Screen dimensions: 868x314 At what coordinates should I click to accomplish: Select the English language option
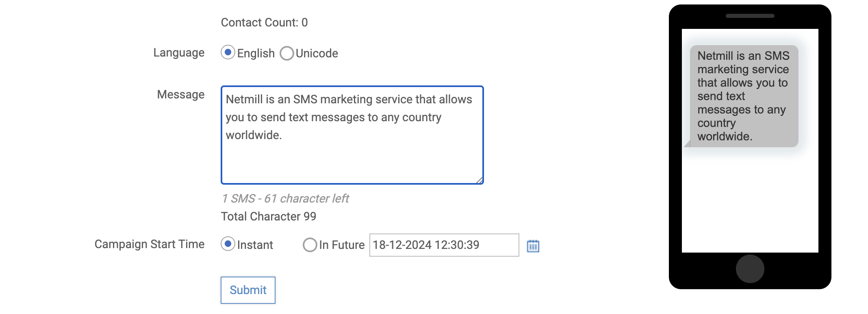click(x=228, y=52)
